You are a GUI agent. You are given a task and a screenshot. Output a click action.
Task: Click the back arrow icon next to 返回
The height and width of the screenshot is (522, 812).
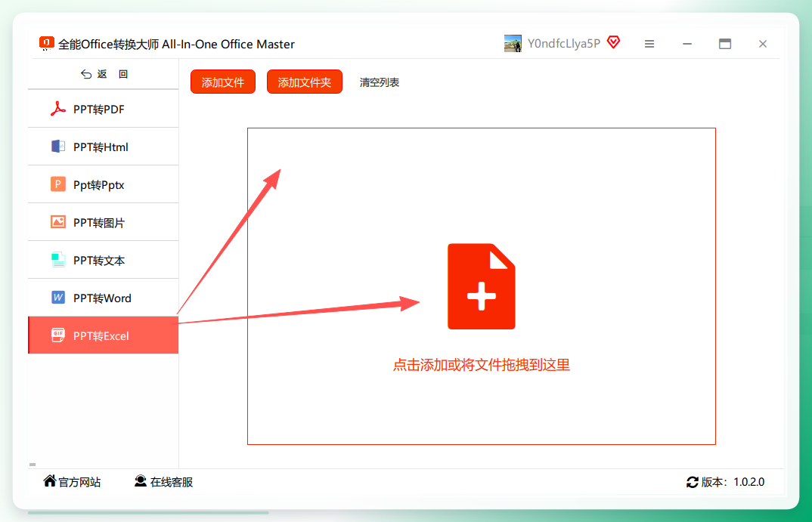86,75
